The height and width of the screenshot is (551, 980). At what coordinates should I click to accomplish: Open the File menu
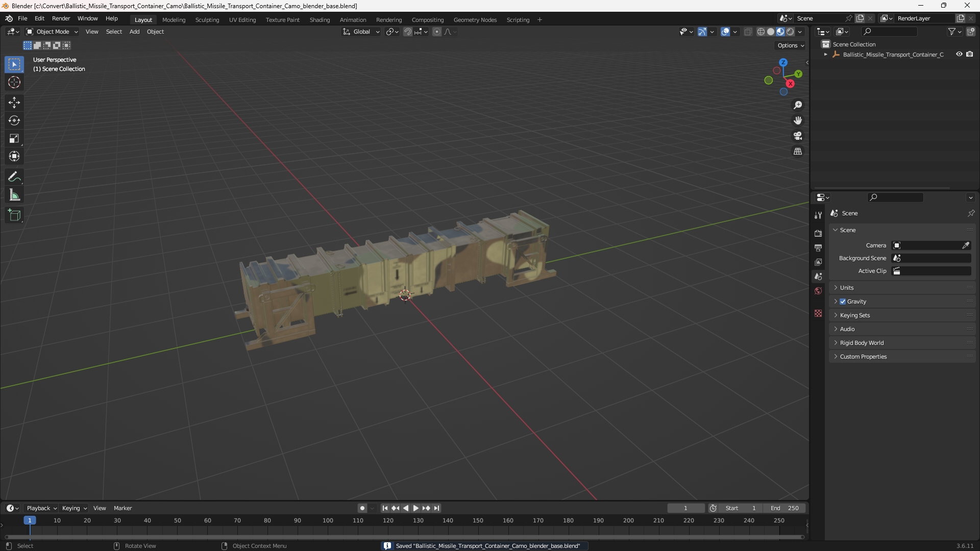click(x=22, y=18)
